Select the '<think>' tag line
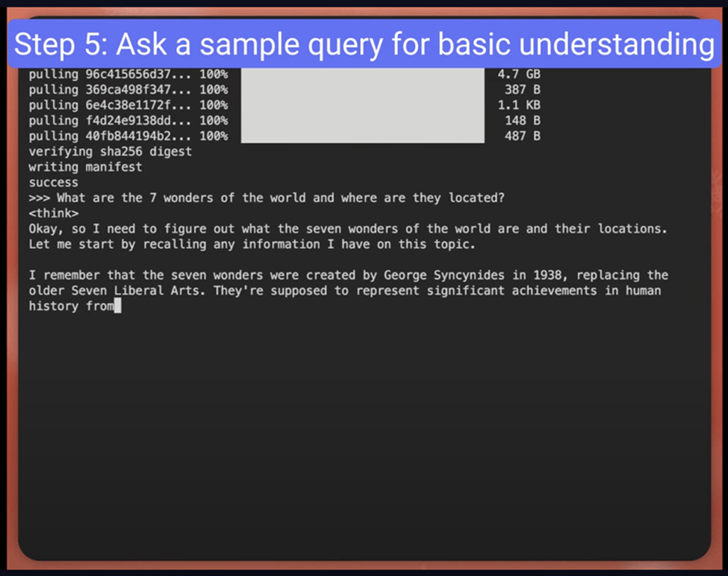This screenshot has height=576, width=728. click(53, 213)
